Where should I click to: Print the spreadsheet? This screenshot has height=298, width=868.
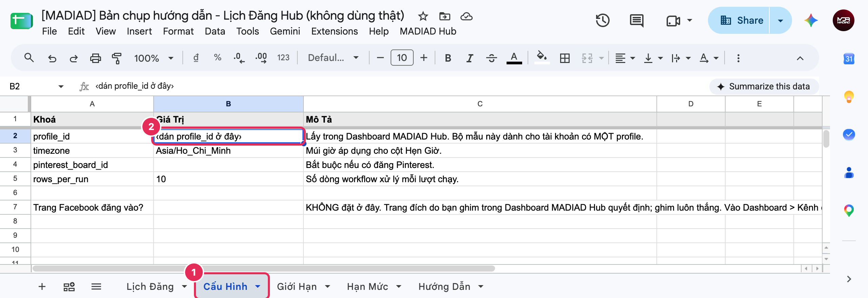pyautogui.click(x=95, y=58)
